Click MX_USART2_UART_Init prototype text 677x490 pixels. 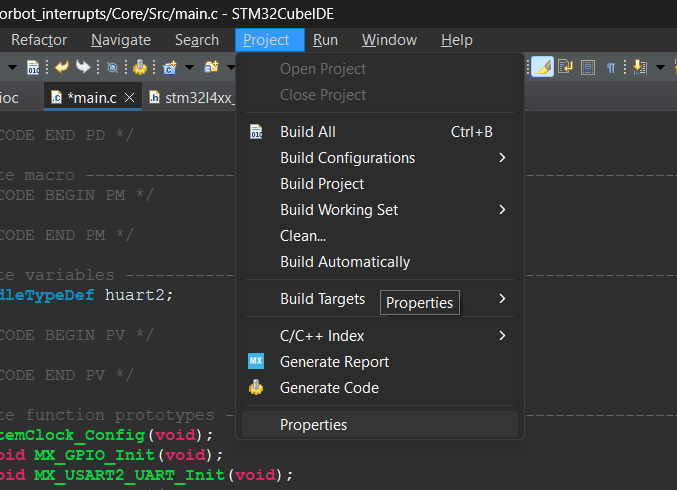(130, 475)
